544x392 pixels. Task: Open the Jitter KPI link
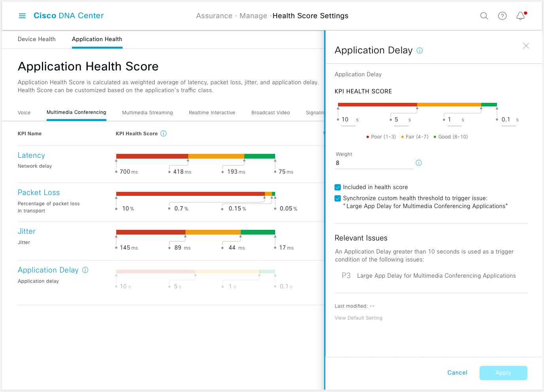click(x=26, y=231)
